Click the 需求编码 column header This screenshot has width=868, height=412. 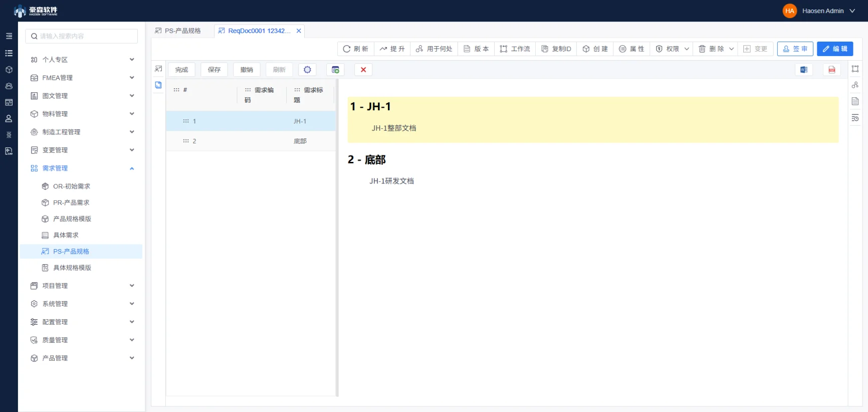tap(261, 95)
